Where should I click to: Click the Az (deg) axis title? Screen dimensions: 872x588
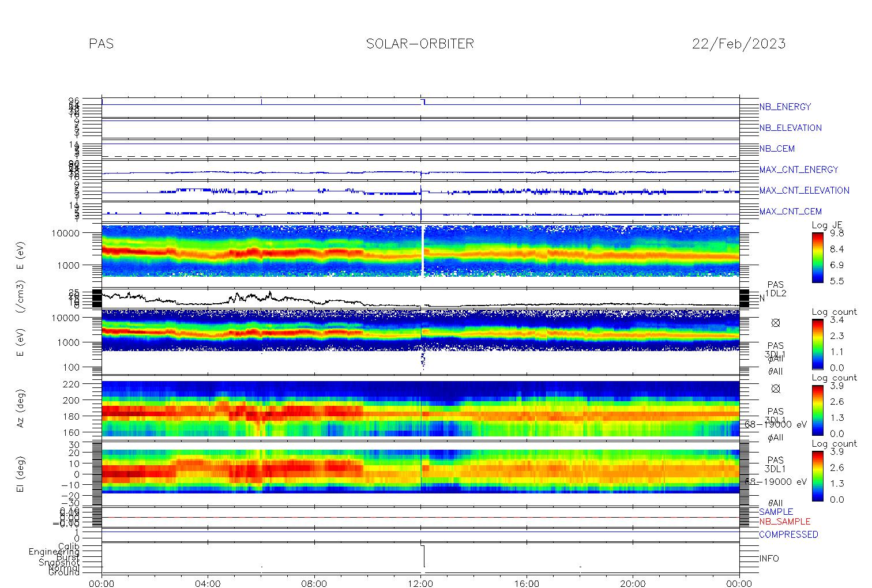tap(20, 408)
